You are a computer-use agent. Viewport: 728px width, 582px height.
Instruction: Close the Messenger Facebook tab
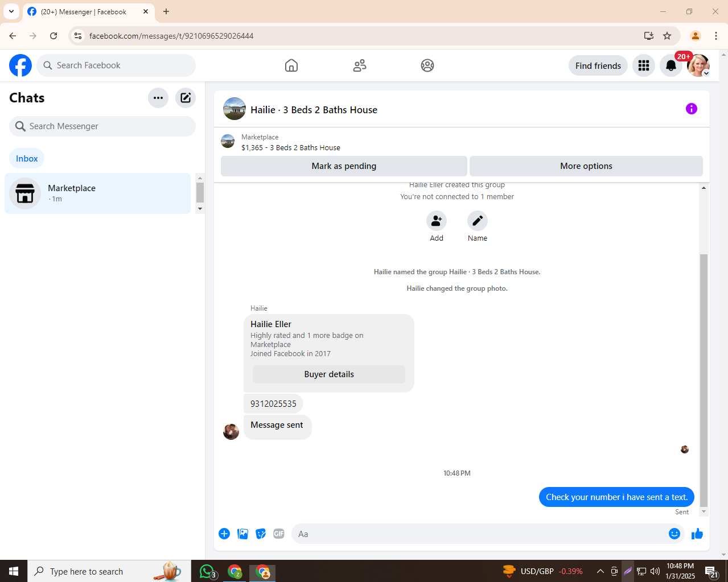coord(146,11)
